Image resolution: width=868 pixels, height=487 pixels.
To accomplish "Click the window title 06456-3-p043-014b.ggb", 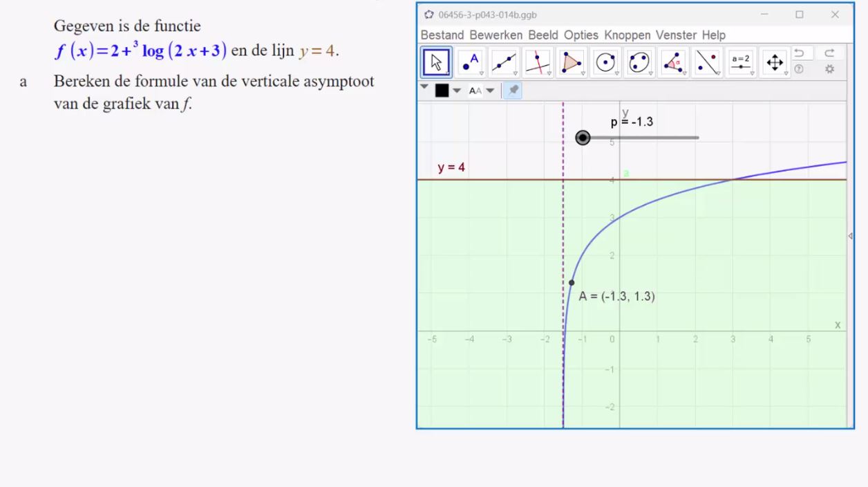I will click(x=487, y=15).
